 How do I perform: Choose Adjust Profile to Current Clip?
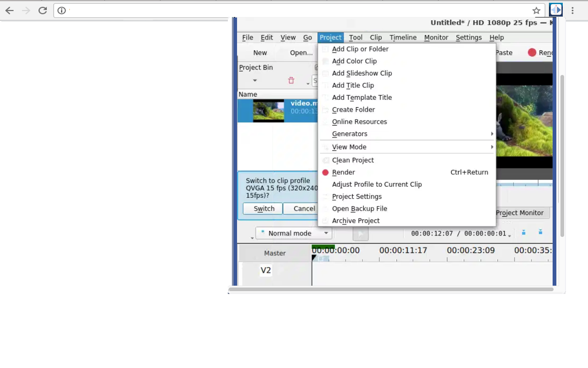click(x=407, y=184)
